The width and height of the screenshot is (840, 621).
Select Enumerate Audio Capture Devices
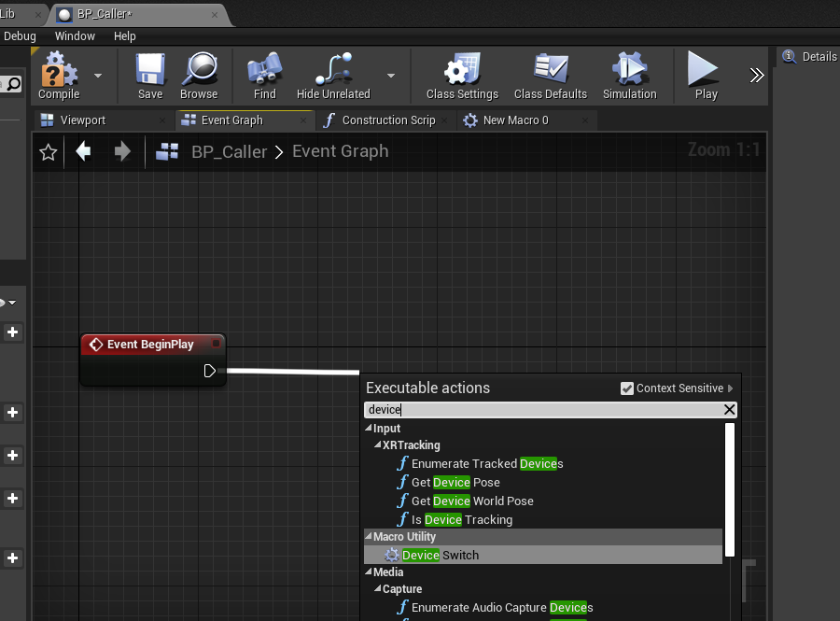[x=502, y=608]
